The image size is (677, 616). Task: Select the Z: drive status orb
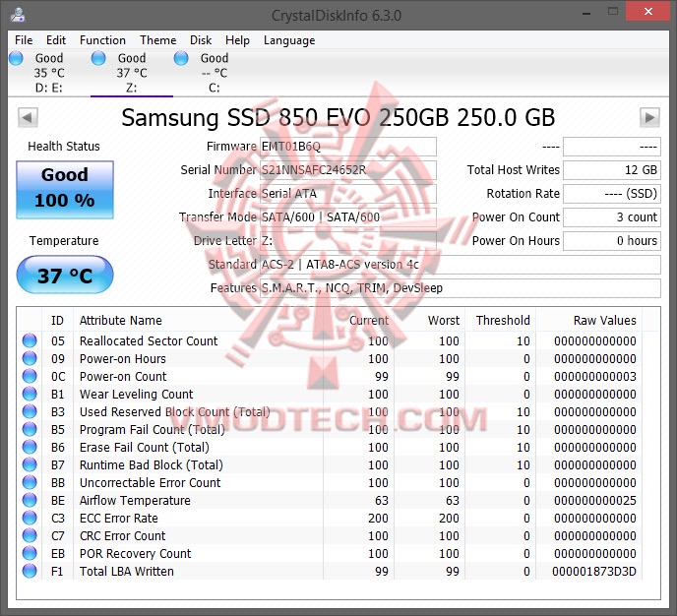pos(98,58)
